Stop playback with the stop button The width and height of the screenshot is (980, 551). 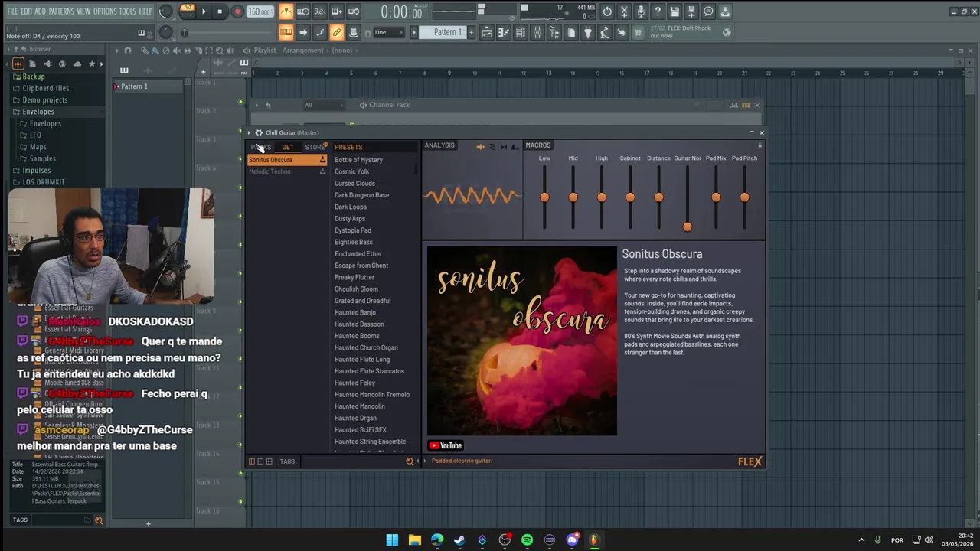(220, 11)
